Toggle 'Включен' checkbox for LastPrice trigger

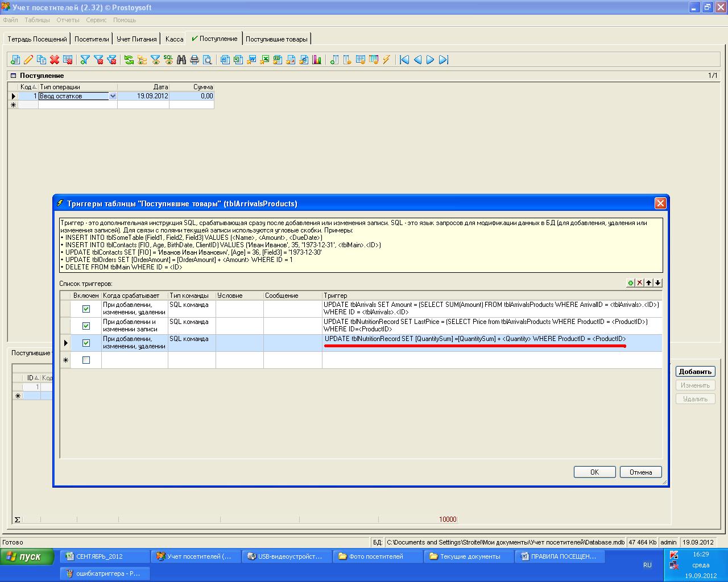coord(86,326)
